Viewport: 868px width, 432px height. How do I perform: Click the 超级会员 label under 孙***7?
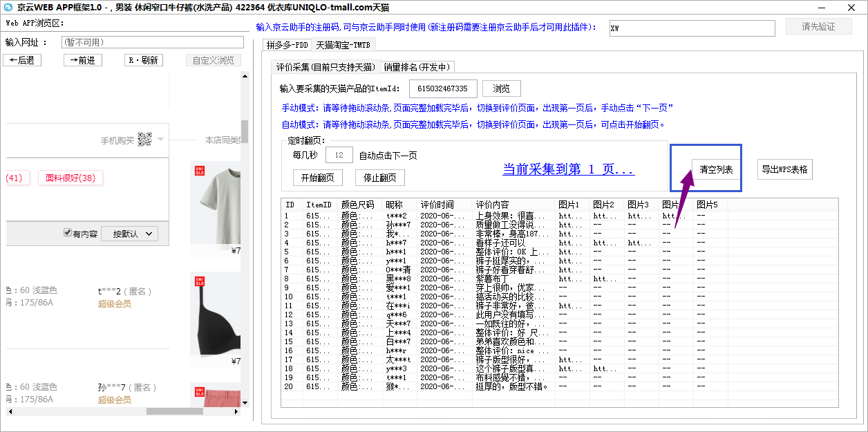click(115, 400)
